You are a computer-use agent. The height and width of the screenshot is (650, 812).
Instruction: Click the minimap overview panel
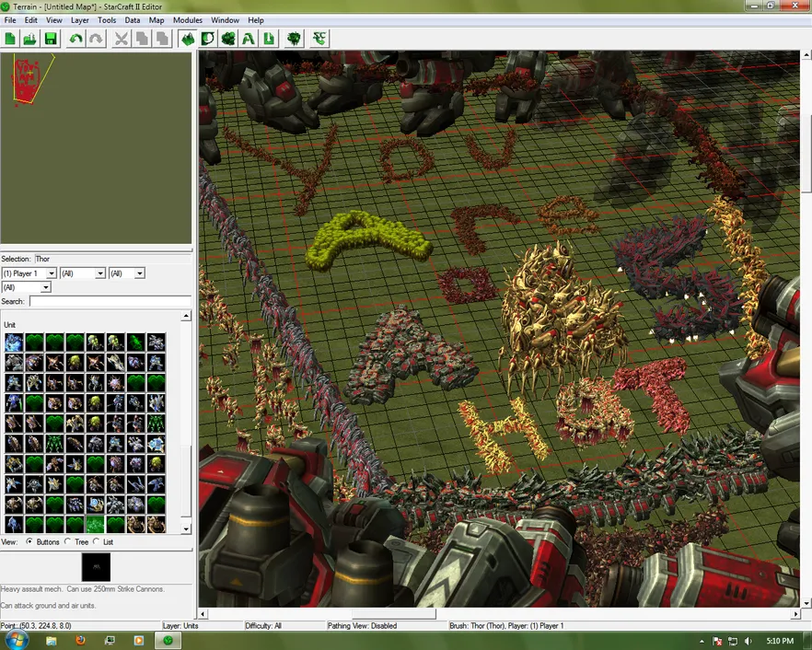coord(96,148)
